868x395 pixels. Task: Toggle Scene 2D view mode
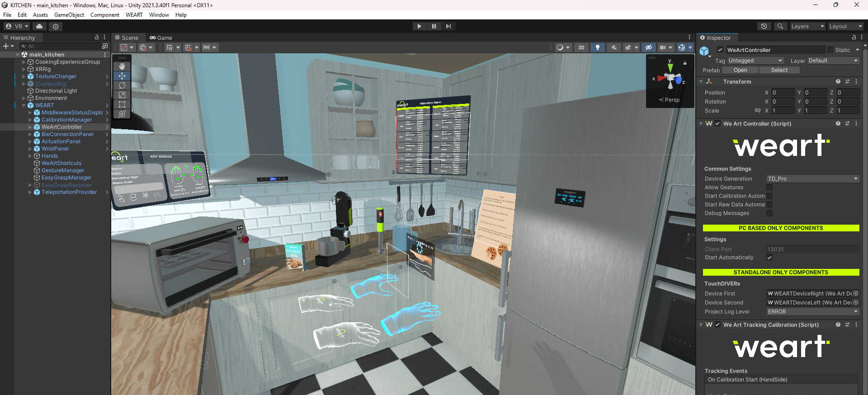[x=581, y=47]
